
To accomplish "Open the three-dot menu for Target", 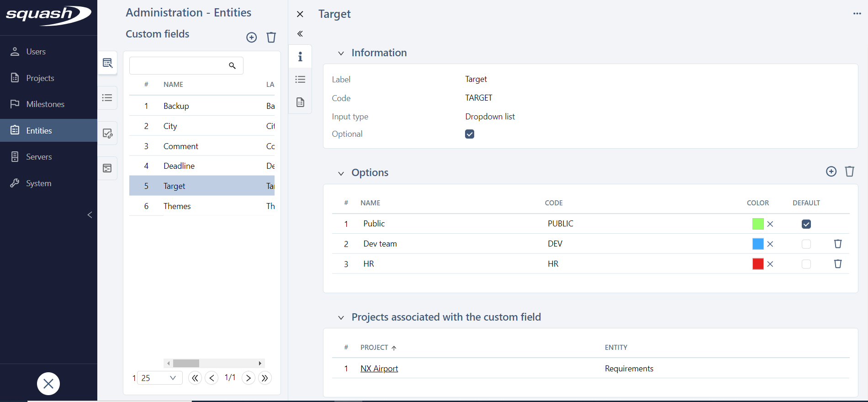I will click(857, 14).
